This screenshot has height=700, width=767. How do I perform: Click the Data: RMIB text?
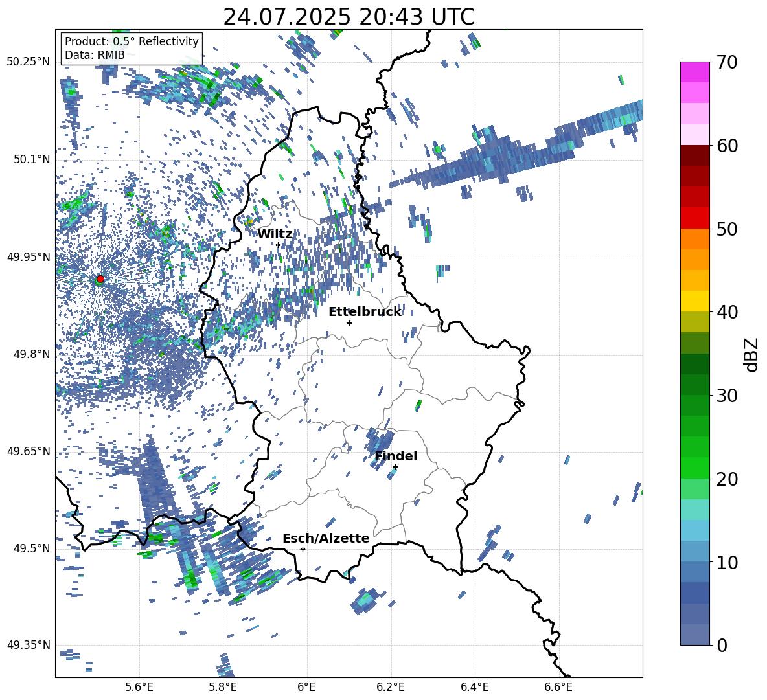[x=95, y=55]
